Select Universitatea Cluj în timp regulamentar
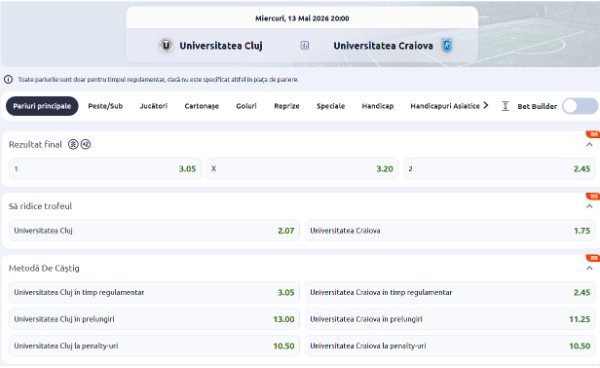 154,293
